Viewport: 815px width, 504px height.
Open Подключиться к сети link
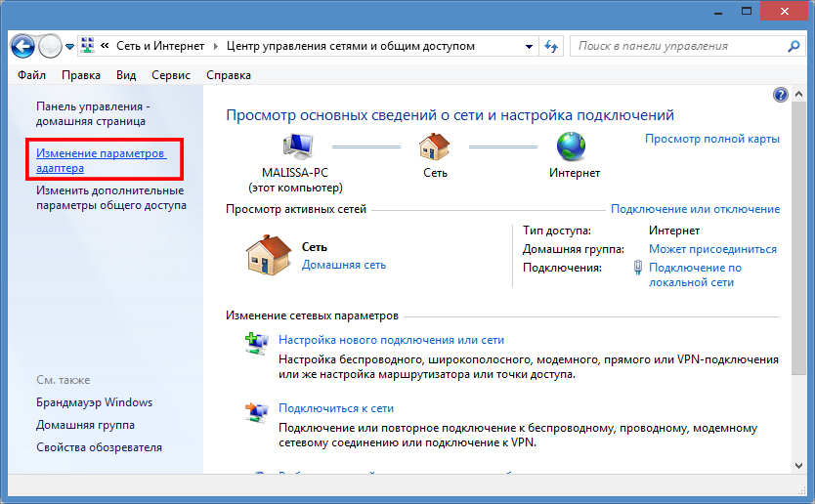click(336, 408)
